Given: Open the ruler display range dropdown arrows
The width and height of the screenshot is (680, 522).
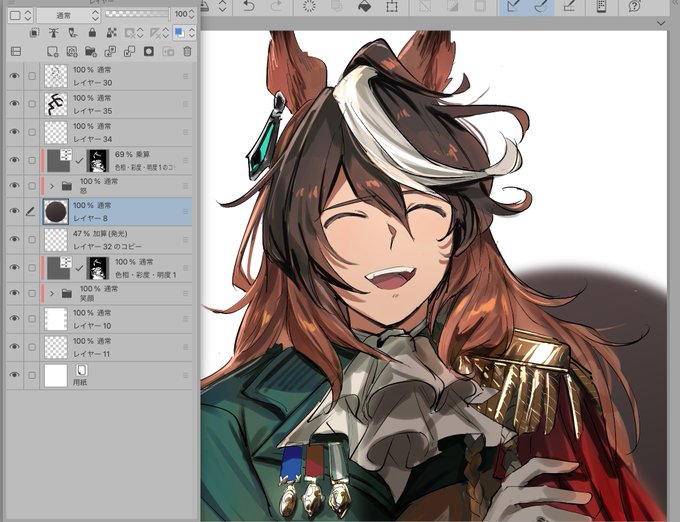Looking at the screenshot, I should click(166, 33).
